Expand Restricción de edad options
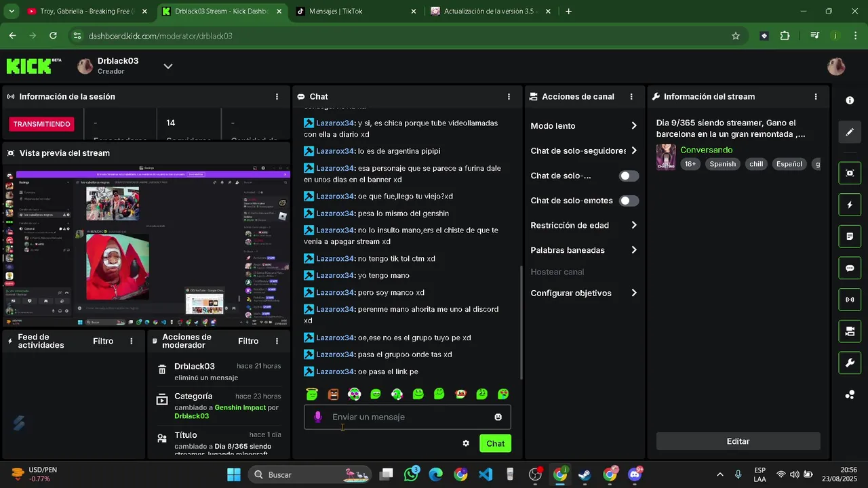The height and width of the screenshot is (488, 868). point(634,225)
